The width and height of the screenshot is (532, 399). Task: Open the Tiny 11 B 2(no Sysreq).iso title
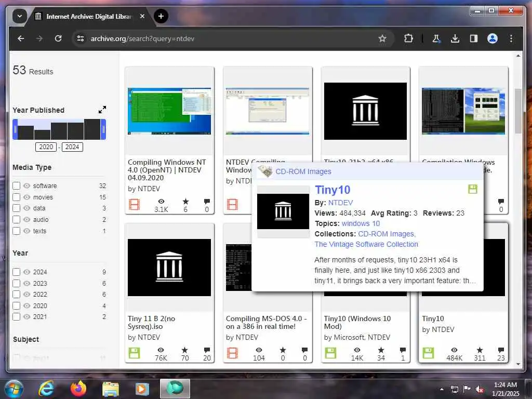151,322
